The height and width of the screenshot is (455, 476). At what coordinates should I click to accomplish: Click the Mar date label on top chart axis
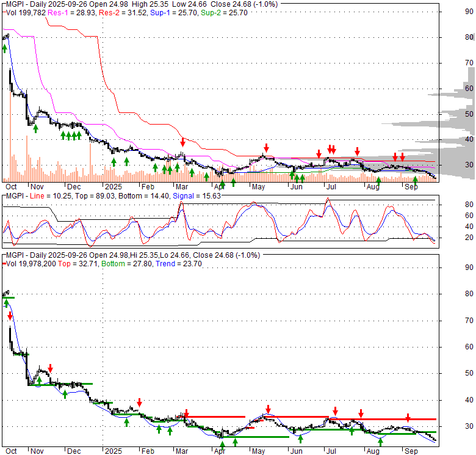[x=182, y=187]
